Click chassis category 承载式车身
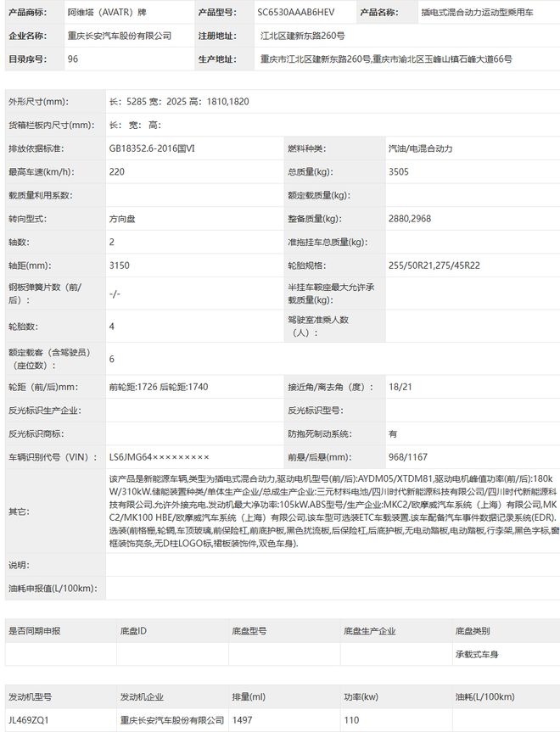The width and height of the screenshot is (560, 732). coord(477,655)
